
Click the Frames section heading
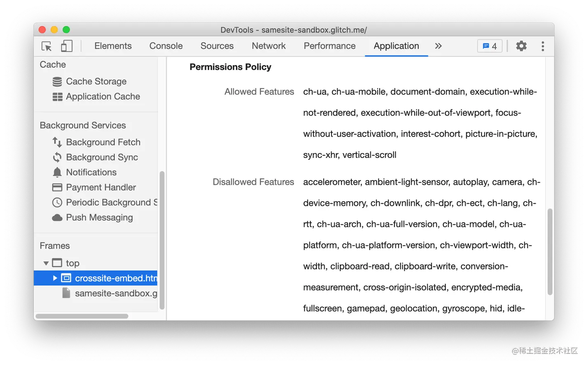coord(55,246)
